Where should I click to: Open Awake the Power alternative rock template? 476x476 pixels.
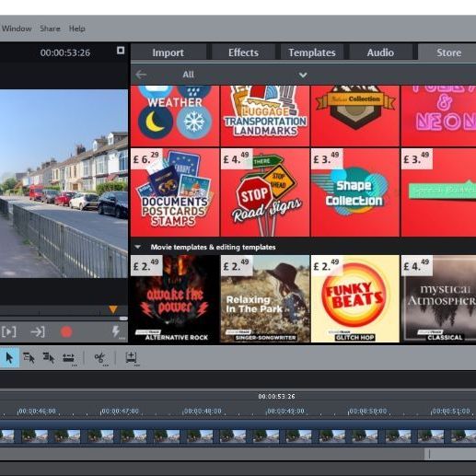(x=175, y=298)
